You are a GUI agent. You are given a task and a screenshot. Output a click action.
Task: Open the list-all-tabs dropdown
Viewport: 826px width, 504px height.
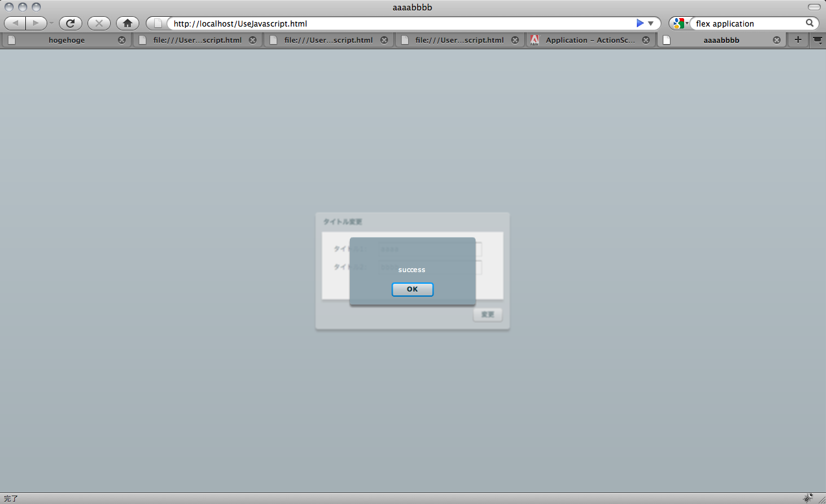[817, 40]
